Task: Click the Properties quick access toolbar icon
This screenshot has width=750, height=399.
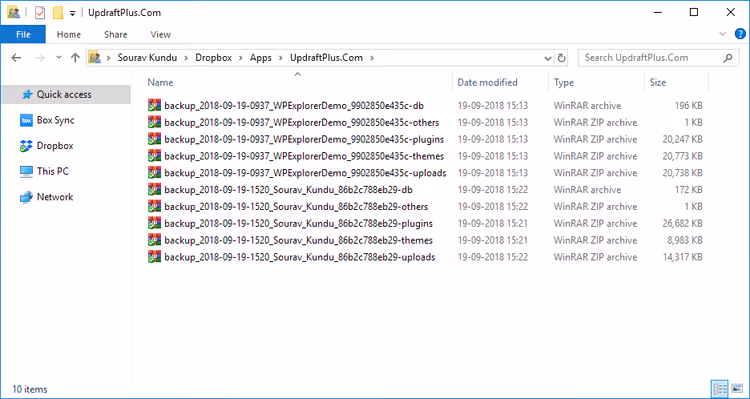Action: (x=40, y=13)
